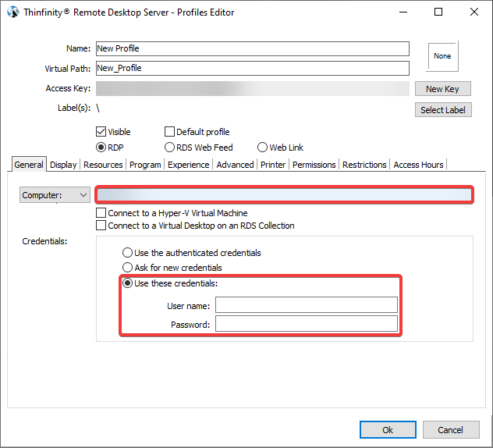Click the Computer address input field
The height and width of the screenshot is (448, 493).
284,195
